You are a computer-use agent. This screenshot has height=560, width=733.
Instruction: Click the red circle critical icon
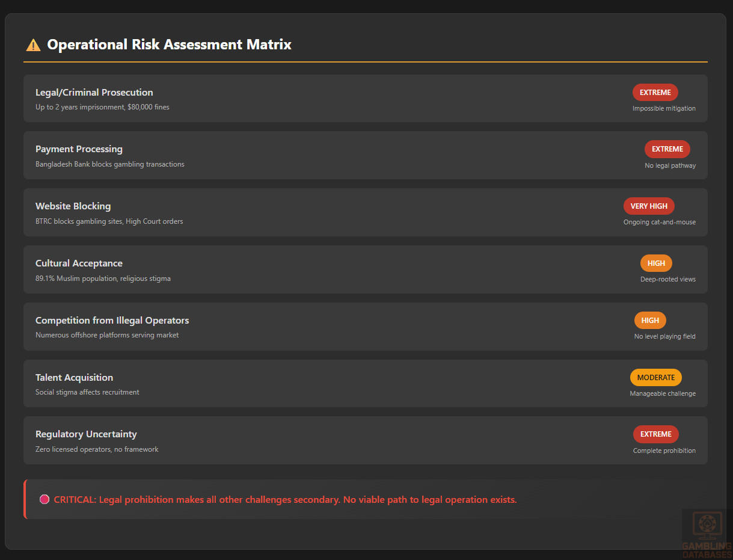tap(44, 499)
